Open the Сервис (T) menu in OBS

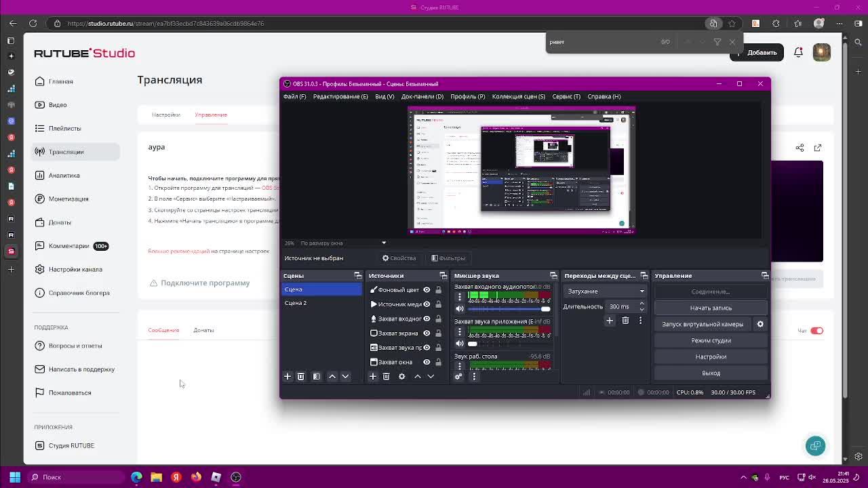pyautogui.click(x=566, y=96)
